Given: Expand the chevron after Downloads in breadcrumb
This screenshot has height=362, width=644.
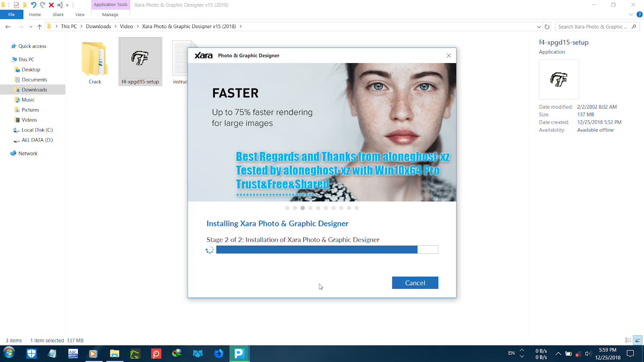Looking at the screenshot, I should [x=116, y=27].
